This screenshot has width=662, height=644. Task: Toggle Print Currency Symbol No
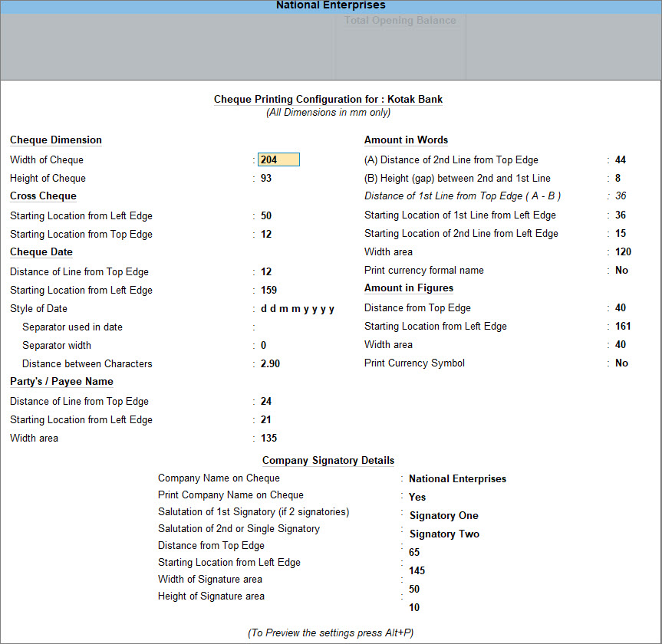pos(621,363)
